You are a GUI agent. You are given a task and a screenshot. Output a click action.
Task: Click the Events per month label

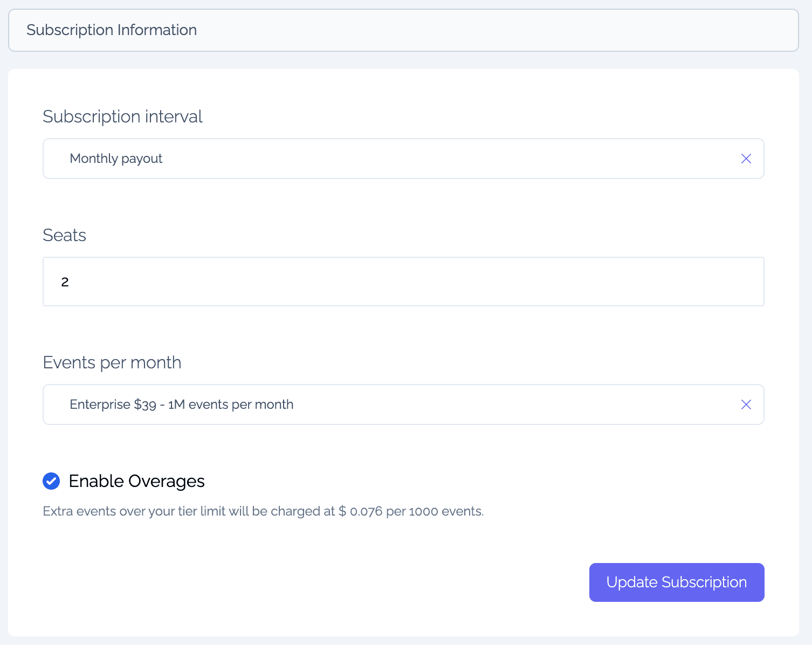[x=112, y=362]
